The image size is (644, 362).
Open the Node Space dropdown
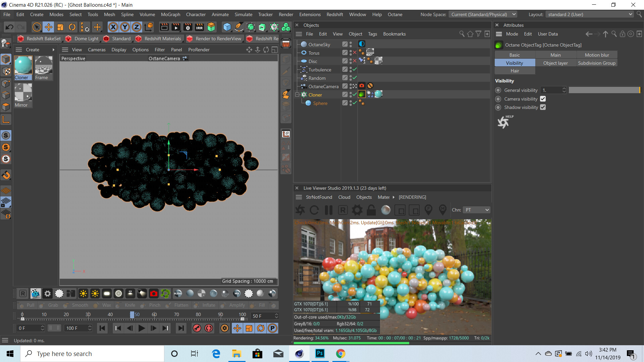coord(483,14)
